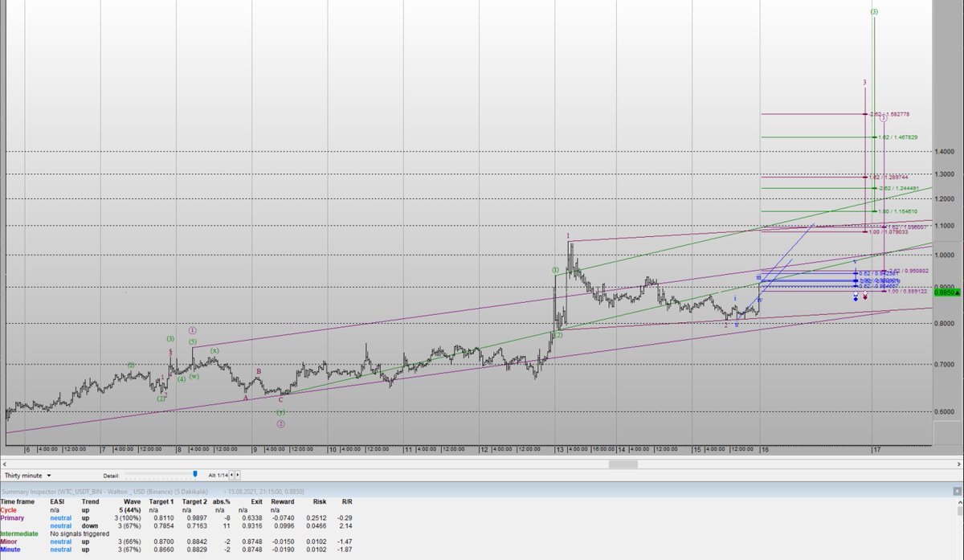The height and width of the screenshot is (560, 964).
Task: Select the Minute time frame row label
Action: coord(11,550)
